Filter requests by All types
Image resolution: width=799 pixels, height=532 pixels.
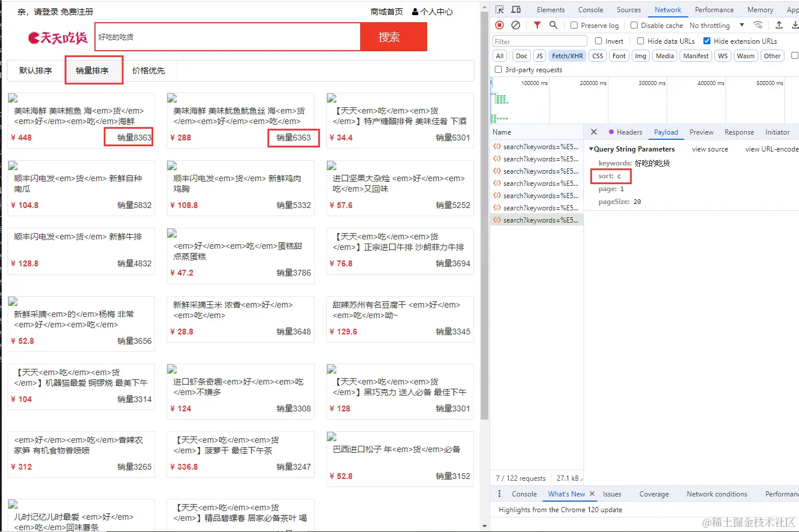499,56
